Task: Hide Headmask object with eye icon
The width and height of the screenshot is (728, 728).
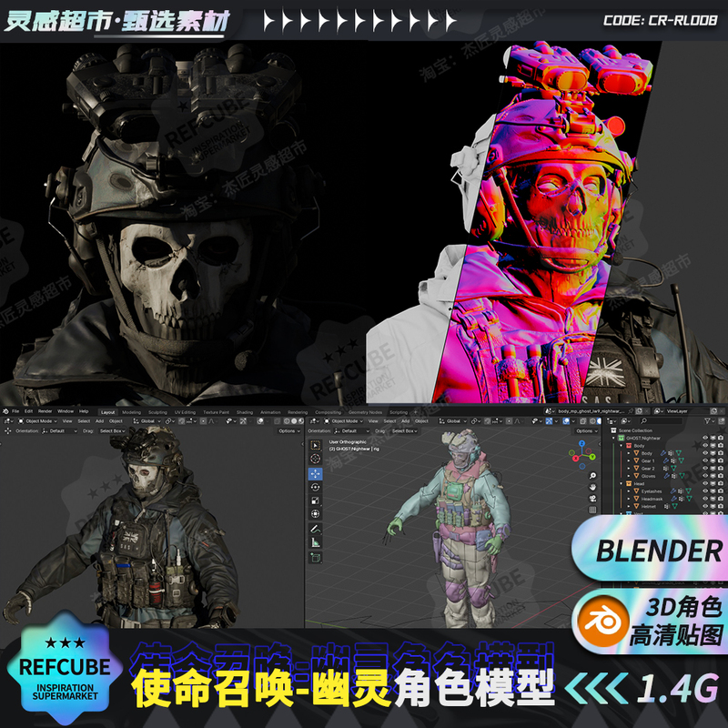Action: click(705, 499)
